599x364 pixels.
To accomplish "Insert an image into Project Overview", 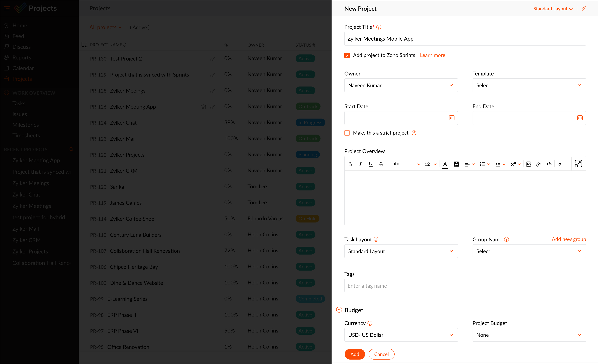I will pyautogui.click(x=528, y=164).
